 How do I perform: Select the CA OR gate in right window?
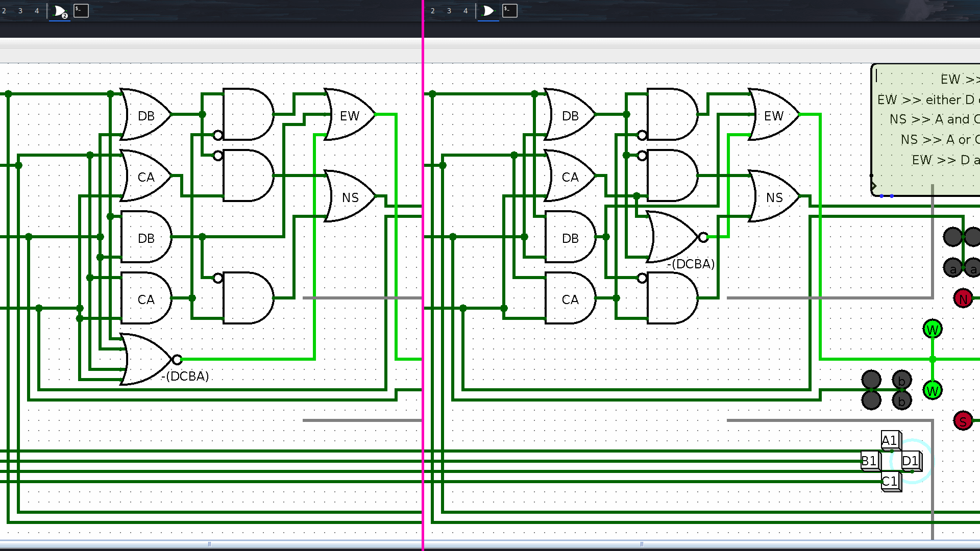coord(570,176)
